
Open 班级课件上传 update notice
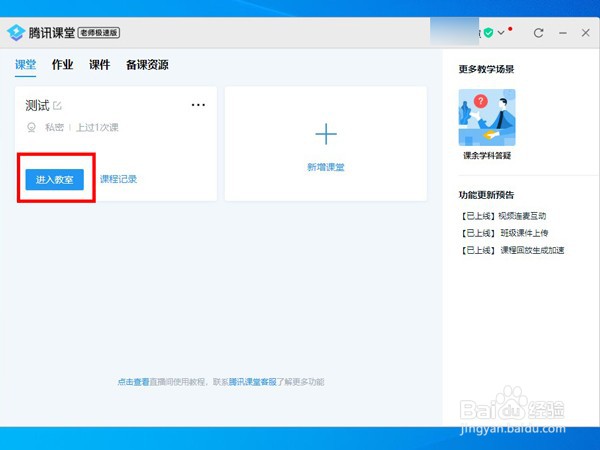tap(504, 233)
